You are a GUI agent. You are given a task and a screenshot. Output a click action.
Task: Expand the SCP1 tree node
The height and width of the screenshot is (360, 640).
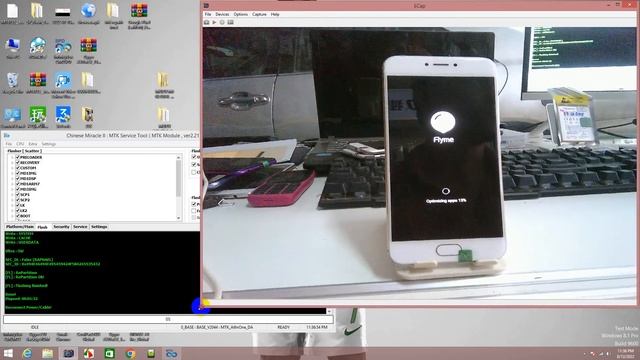(x=13, y=195)
